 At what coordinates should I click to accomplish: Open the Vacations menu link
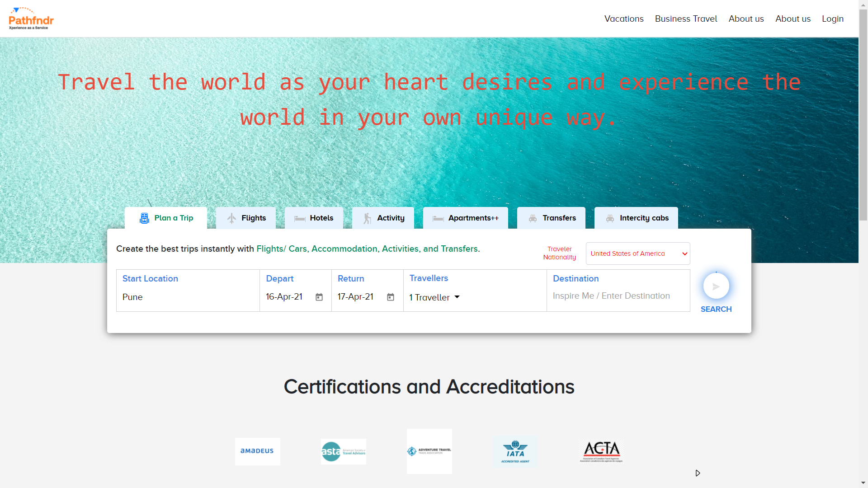(x=623, y=19)
